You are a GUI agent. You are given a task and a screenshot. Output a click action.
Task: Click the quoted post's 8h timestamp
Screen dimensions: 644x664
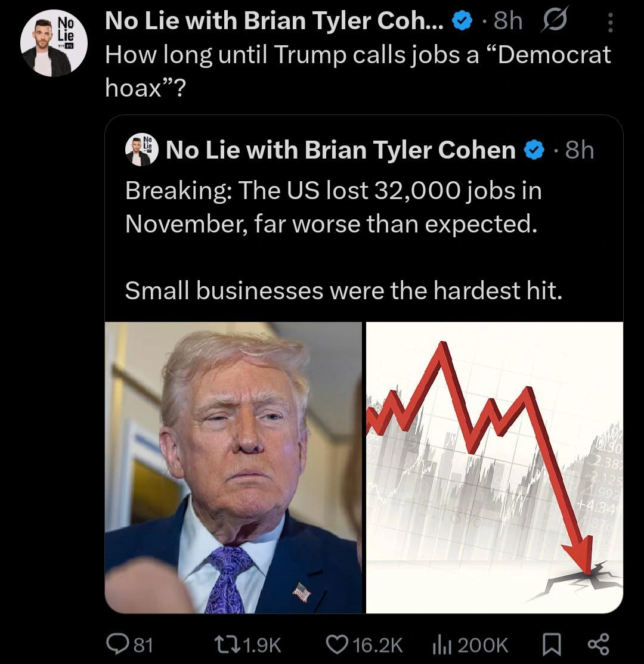click(580, 150)
